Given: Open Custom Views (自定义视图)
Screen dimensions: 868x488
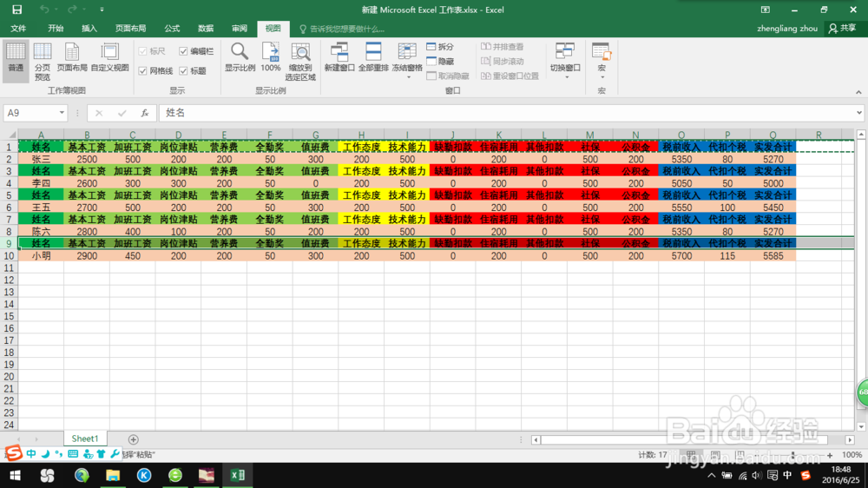Looking at the screenshot, I should [x=109, y=57].
